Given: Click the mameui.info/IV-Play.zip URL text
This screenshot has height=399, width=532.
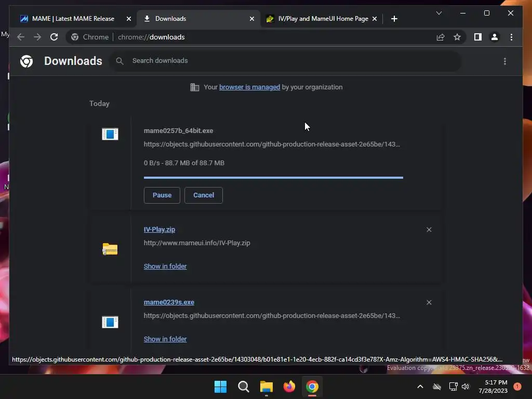Looking at the screenshot, I should [197, 243].
